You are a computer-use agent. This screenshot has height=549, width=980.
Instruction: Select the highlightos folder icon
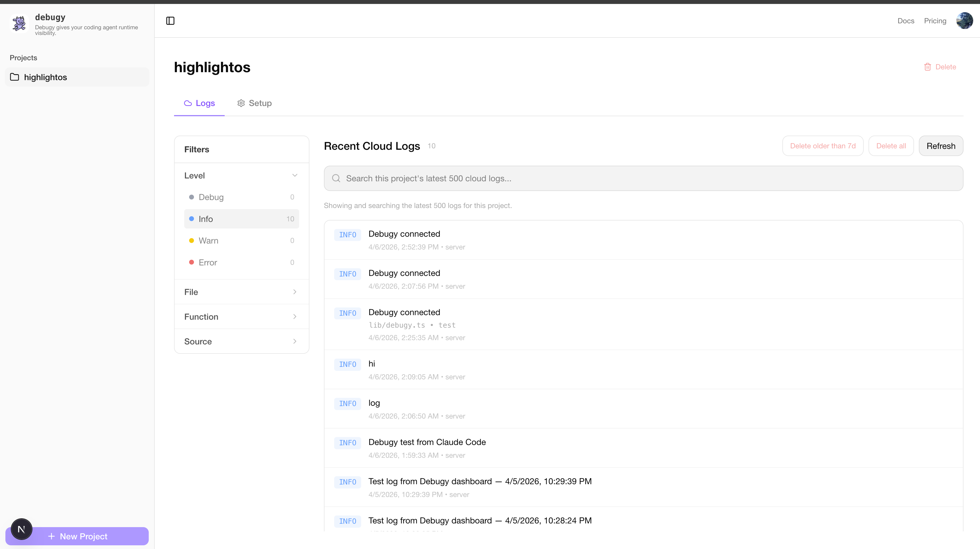coord(15,77)
